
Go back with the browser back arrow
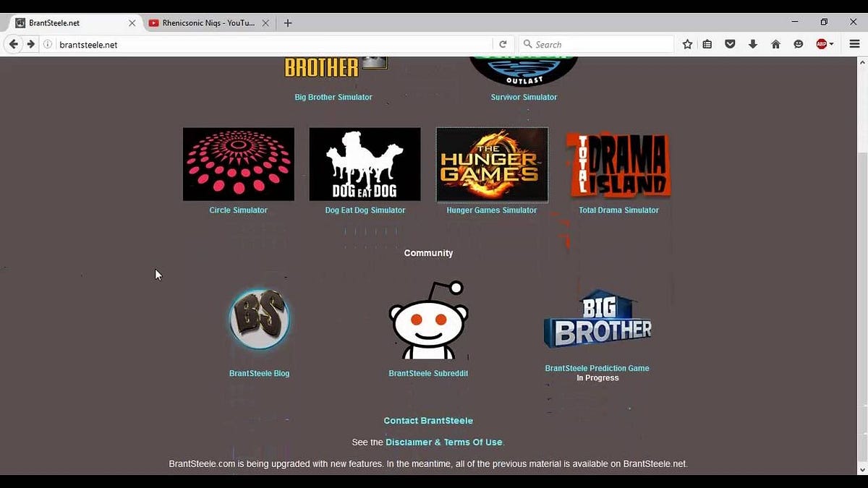click(13, 44)
